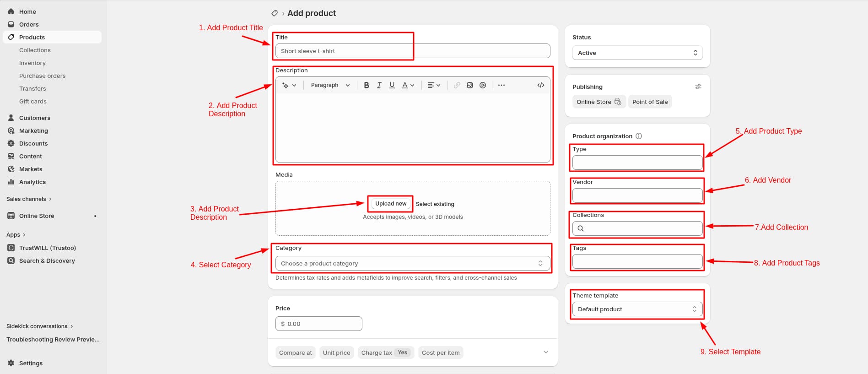This screenshot has width=868, height=374.
Task: Open more options ellipsis in description toolbar
Action: [x=501, y=85]
